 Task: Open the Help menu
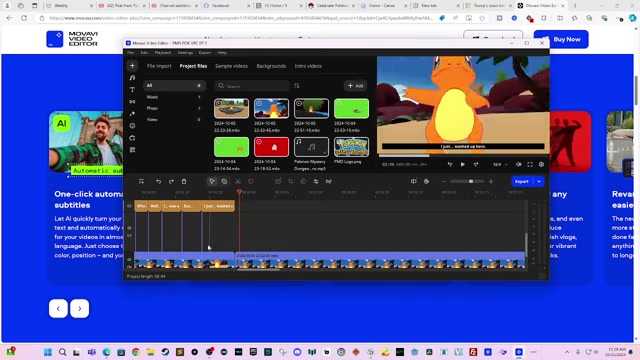click(x=222, y=53)
